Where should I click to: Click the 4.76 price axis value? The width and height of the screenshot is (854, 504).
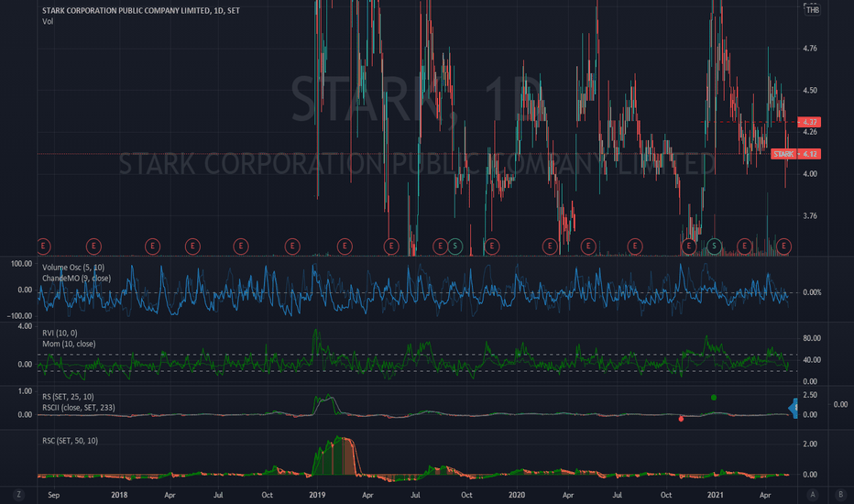810,49
